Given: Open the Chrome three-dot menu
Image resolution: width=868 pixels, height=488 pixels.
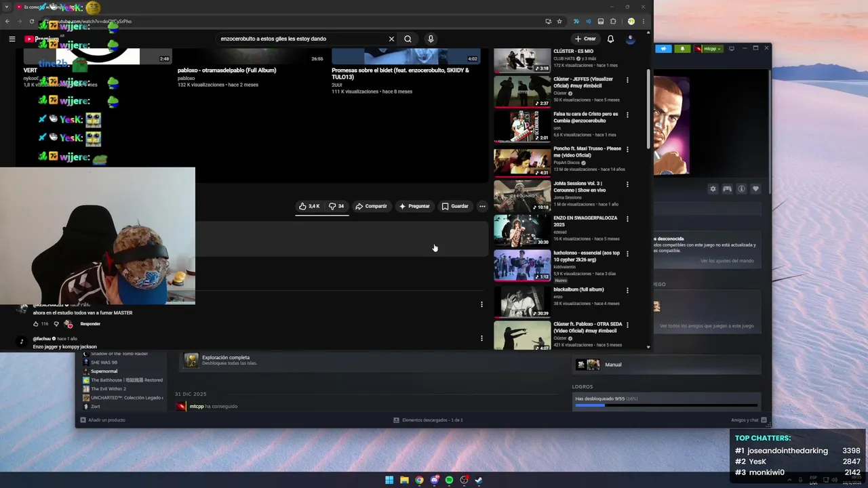Looking at the screenshot, I should 644,21.
